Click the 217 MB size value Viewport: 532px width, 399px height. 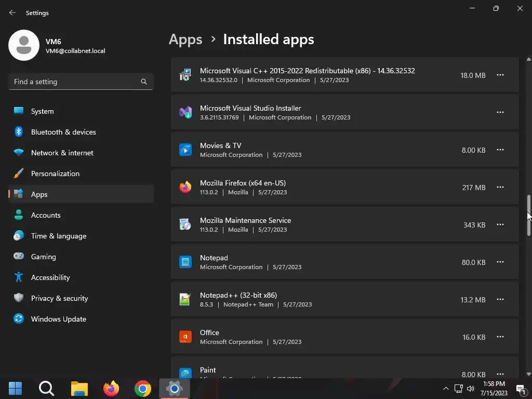[x=474, y=188]
